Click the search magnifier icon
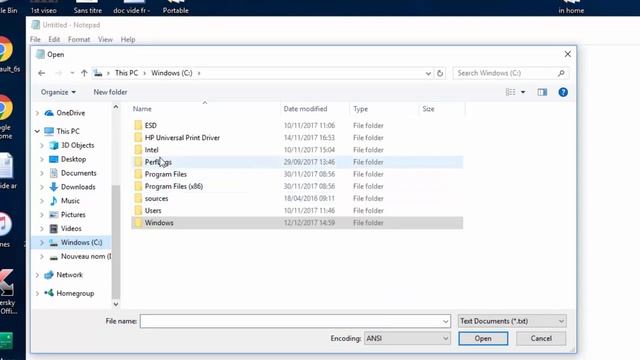 coord(561,73)
